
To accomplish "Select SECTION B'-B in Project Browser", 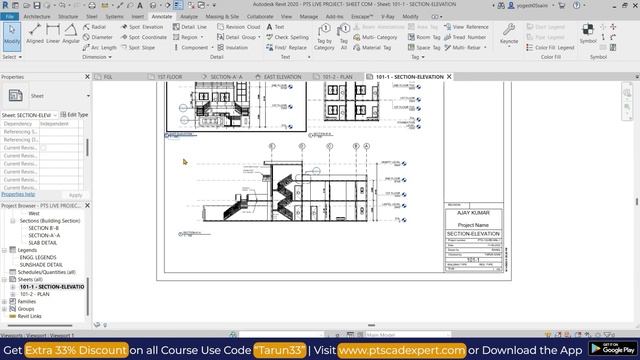I will tap(43, 228).
